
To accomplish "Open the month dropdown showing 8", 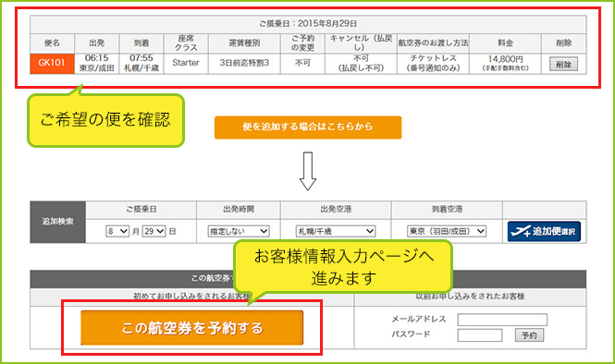I will click(x=117, y=231).
